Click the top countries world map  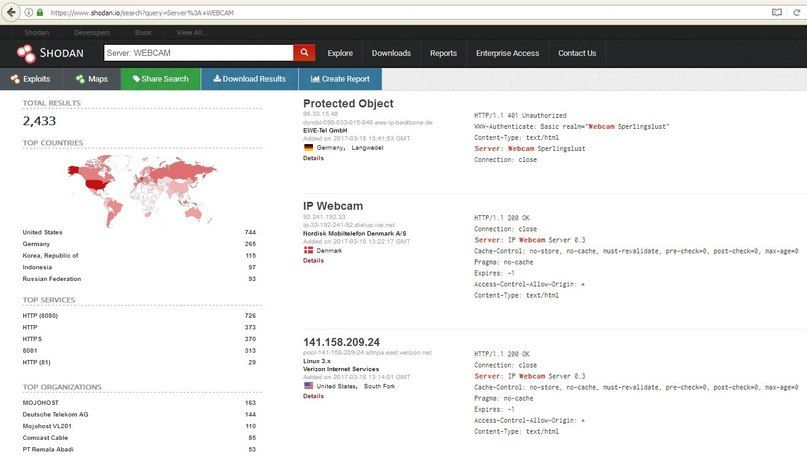coord(142,190)
